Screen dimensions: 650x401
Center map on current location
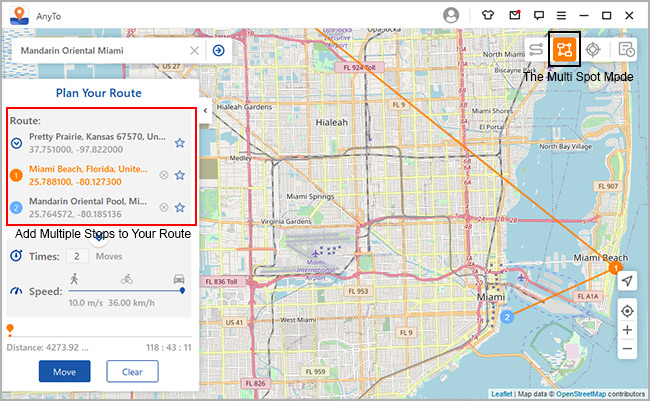tap(626, 311)
